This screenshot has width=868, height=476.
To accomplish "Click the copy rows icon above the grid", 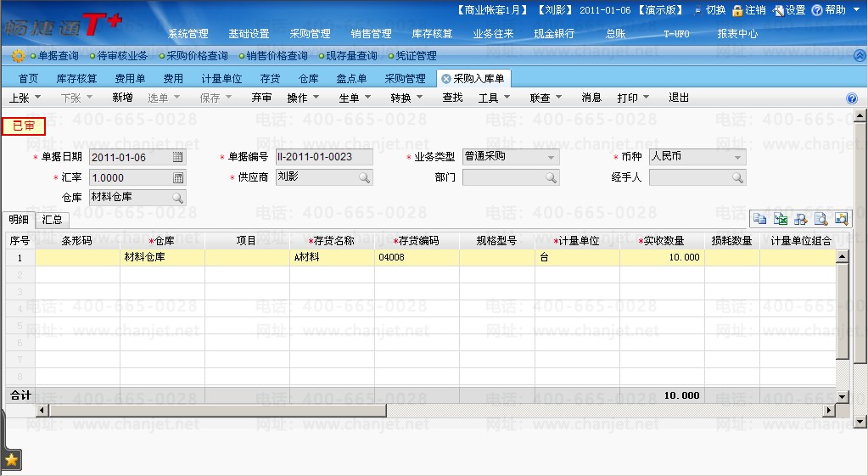I will [x=760, y=219].
